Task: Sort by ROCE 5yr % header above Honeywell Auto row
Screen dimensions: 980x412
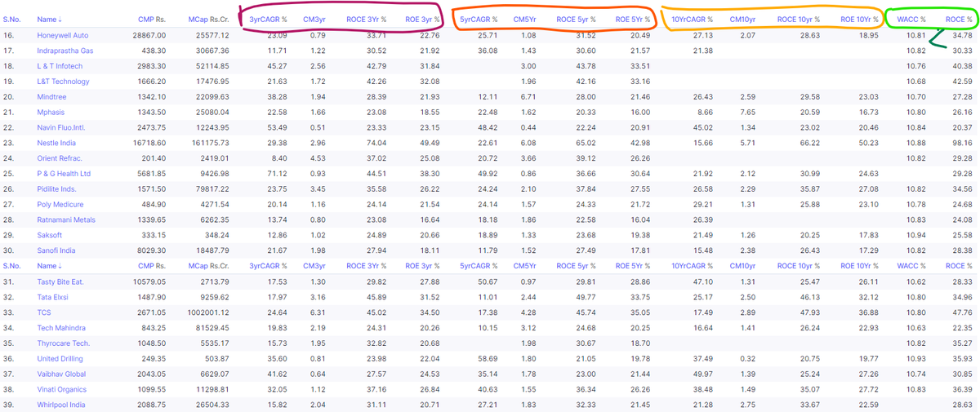Action: (576, 18)
